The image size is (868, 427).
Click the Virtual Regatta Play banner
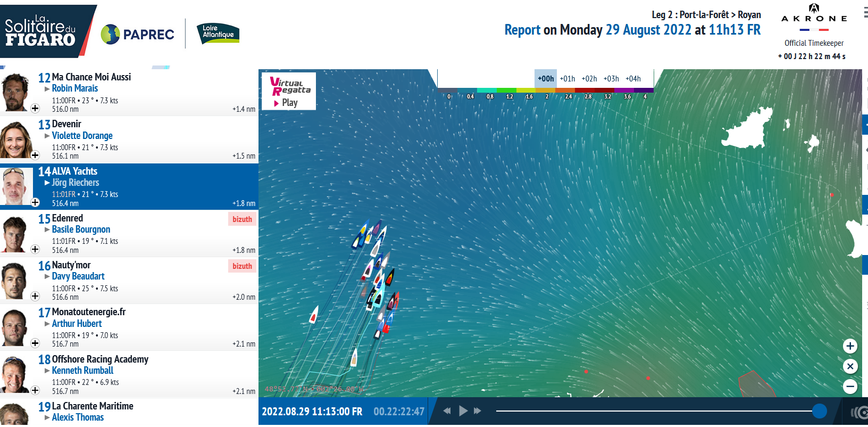pyautogui.click(x=289, y=91)
